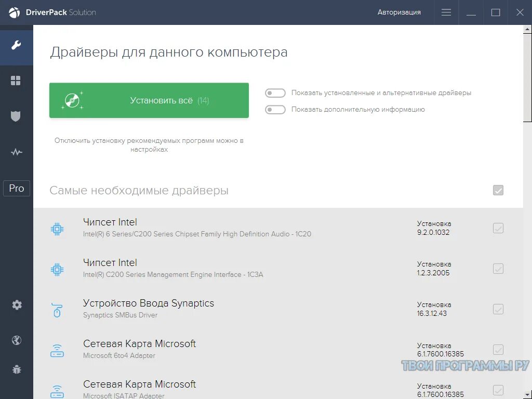The height and width of the screenshot is (399, 532).
Task: Open the applications grid icon in sidebar
Action: pos(16,81)
